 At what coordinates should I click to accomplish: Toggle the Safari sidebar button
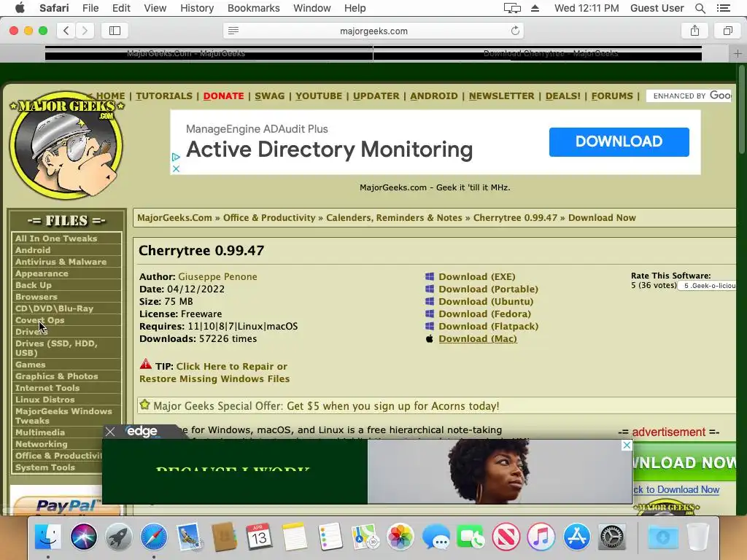115,31
